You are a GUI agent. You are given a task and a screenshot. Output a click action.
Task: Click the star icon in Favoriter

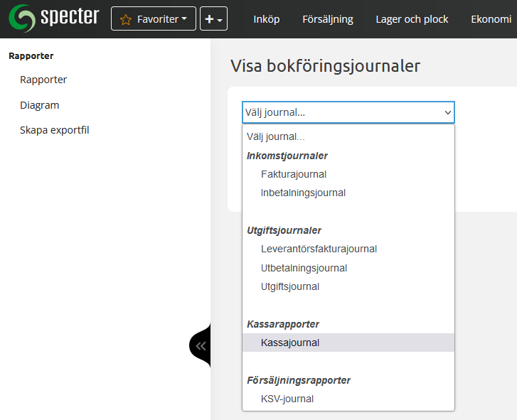point(126,19)
